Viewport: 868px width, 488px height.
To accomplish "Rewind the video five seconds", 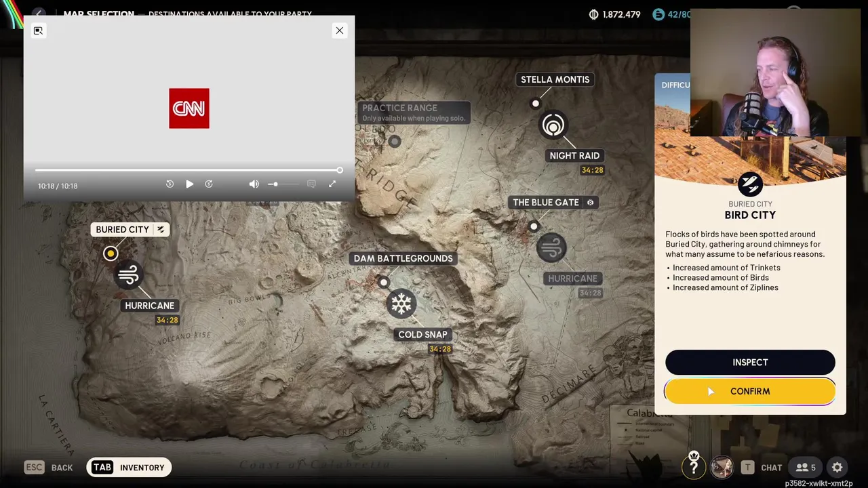I will pyautogui.click(x=170, y=184).
